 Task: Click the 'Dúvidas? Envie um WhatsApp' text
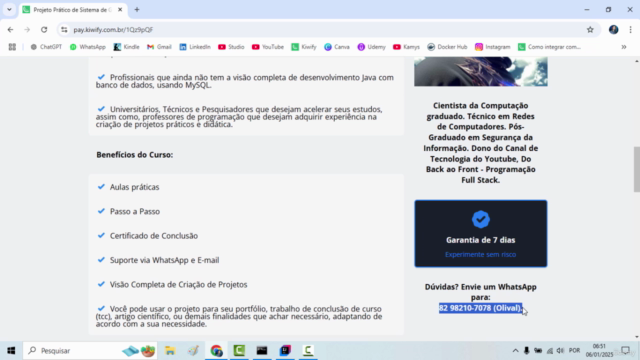[x=480, y=292]
